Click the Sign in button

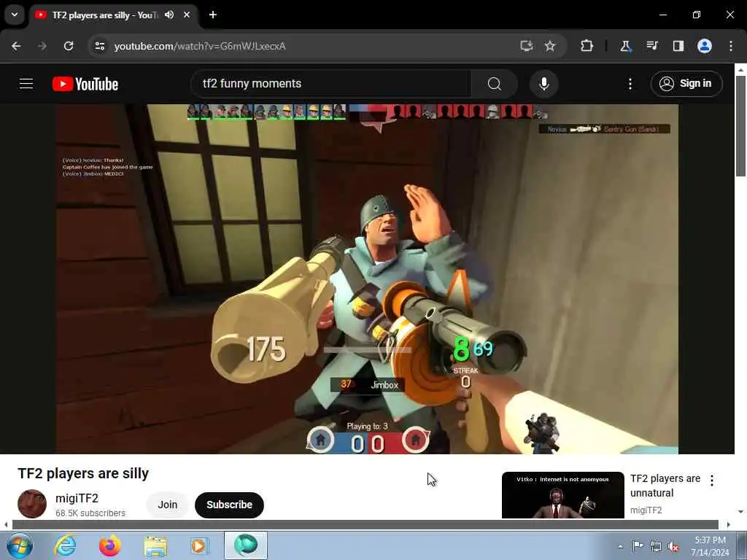(x=686, y=84)
